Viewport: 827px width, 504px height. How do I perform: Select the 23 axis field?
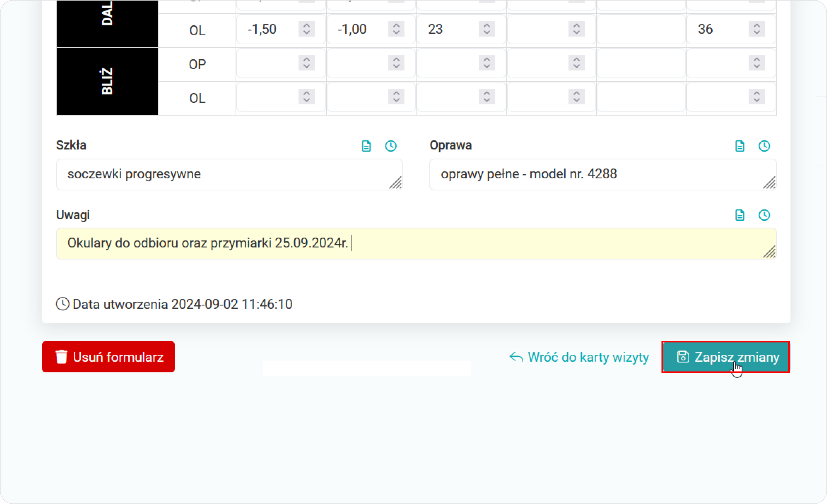[x=461, y=29]
